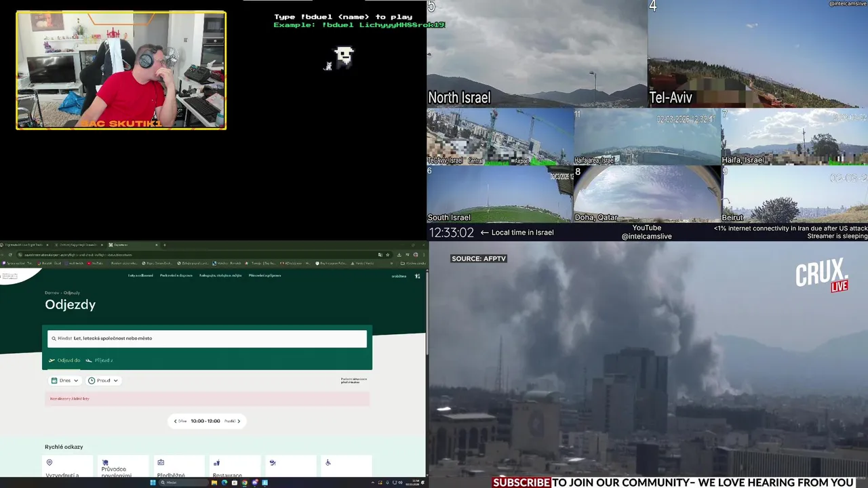Go to the earlier time slot 'Dříve'
868x488 pixels.
pyautogui.click(x=180, y=421)
